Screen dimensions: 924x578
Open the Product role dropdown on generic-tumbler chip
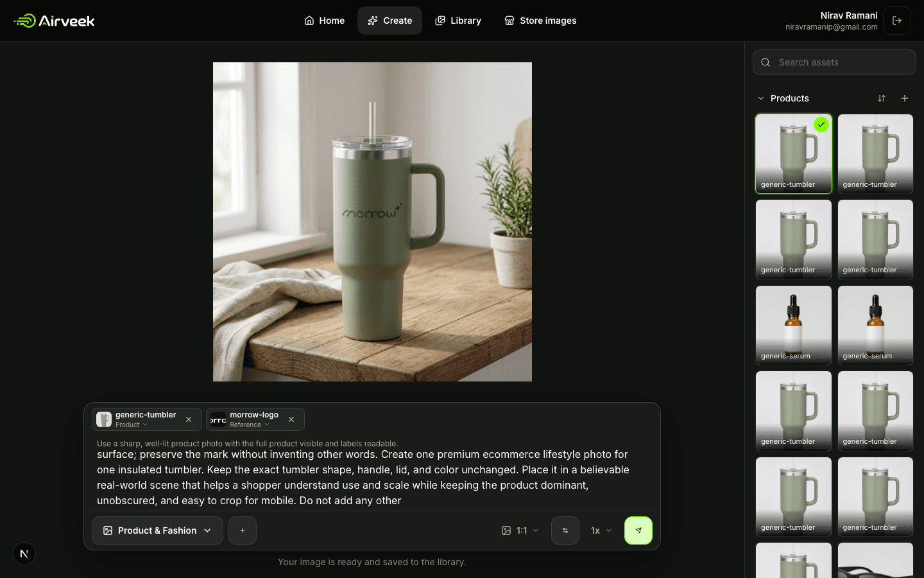132,425
